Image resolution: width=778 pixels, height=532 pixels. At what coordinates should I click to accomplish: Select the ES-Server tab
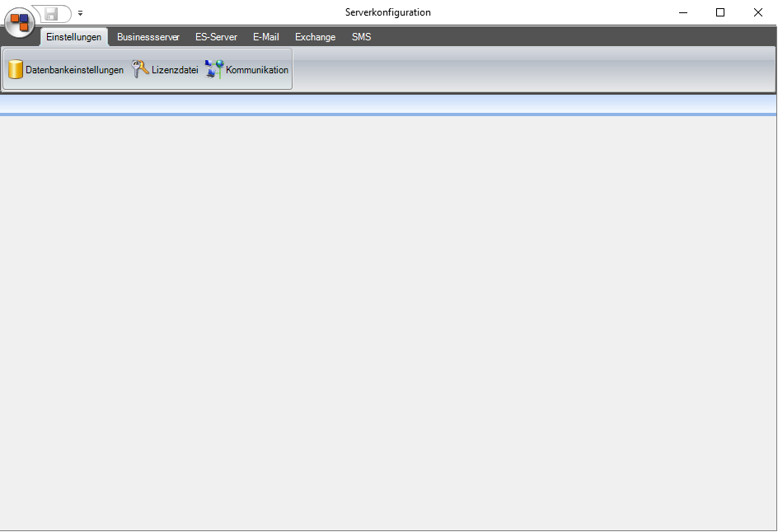click(x=216, y=37)
